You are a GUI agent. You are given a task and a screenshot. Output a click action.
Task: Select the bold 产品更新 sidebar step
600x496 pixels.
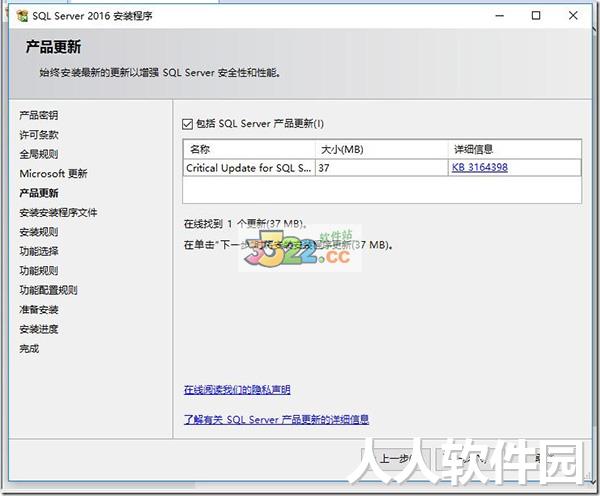[x=39, y=193]
